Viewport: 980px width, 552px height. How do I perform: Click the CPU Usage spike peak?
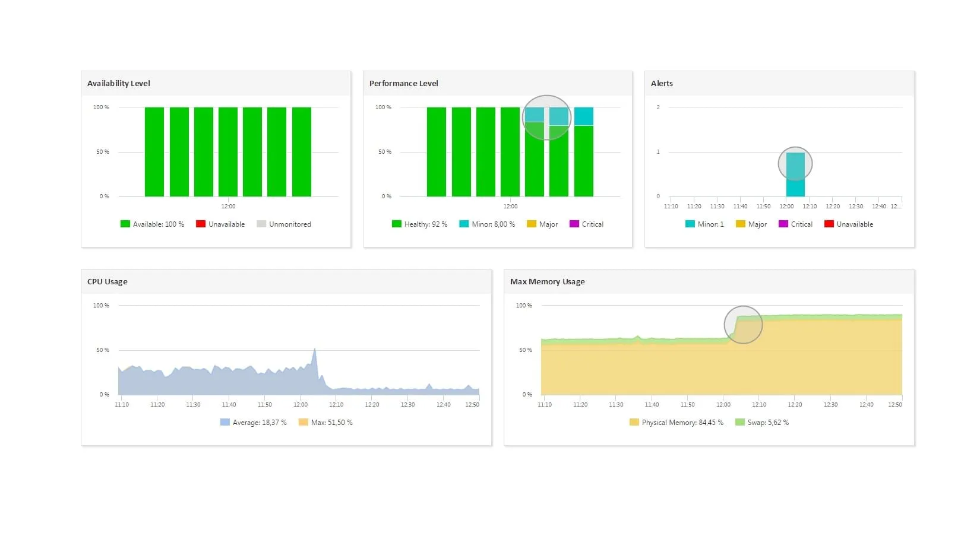[314, 350]
